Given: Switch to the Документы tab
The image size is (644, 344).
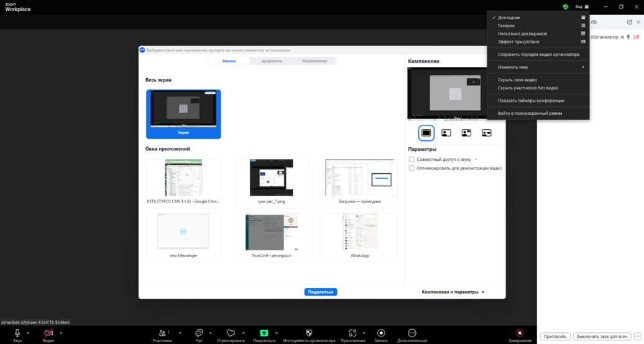Looking at the screenshot, I should point(272,61).
